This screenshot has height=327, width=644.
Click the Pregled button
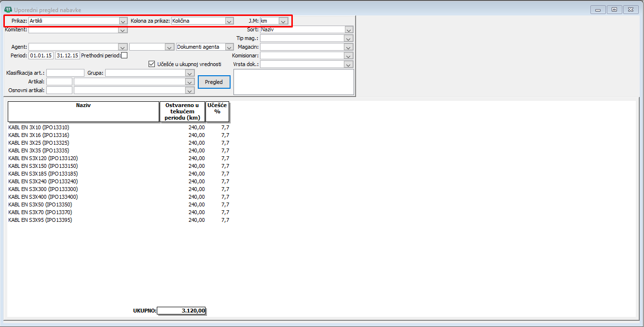(x=214, y=82)
